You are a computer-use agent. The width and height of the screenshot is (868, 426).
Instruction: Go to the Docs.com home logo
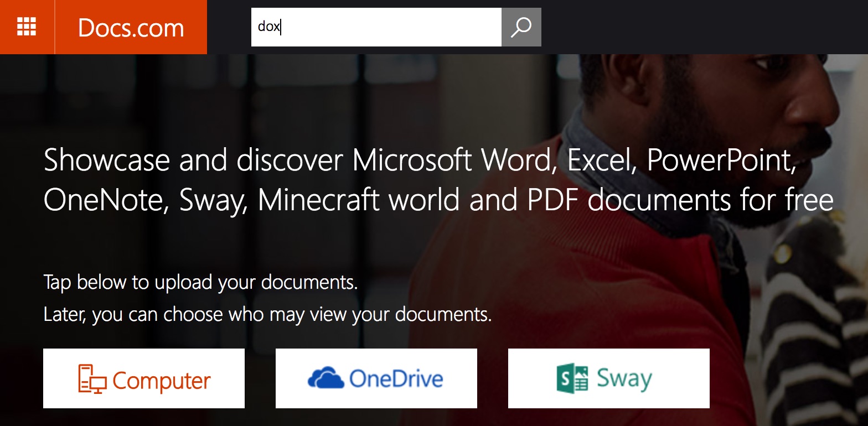131,27
